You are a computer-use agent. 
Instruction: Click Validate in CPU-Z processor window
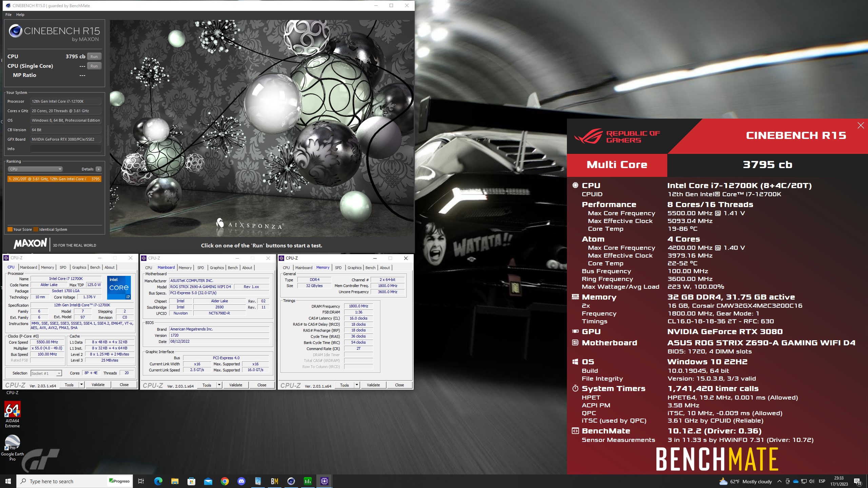click(98, 385)
